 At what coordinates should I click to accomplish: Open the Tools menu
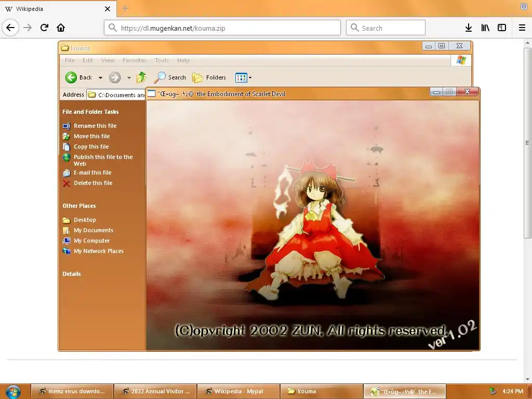pyautogui.click(x=162, y=60)
